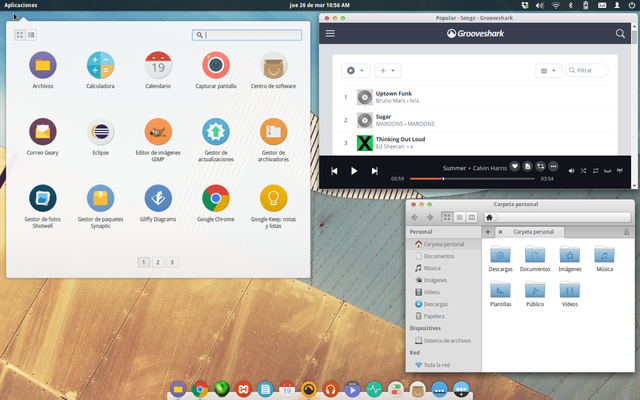The width and height of the screenshot is (640, 400).
Task: Seek on the song progress bar
Action: tap(472, 179)
